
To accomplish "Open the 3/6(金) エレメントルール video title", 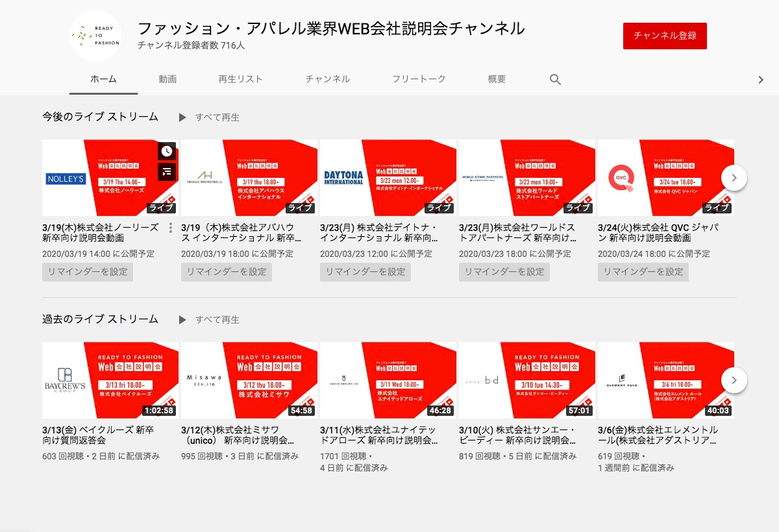I will point(658,435).
